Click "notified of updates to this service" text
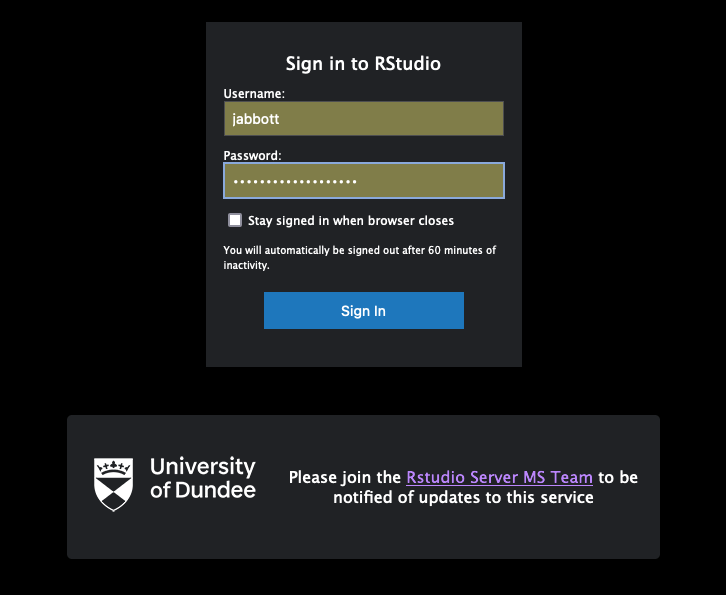This screenshot has height=595, width=726. coord(463,497)
